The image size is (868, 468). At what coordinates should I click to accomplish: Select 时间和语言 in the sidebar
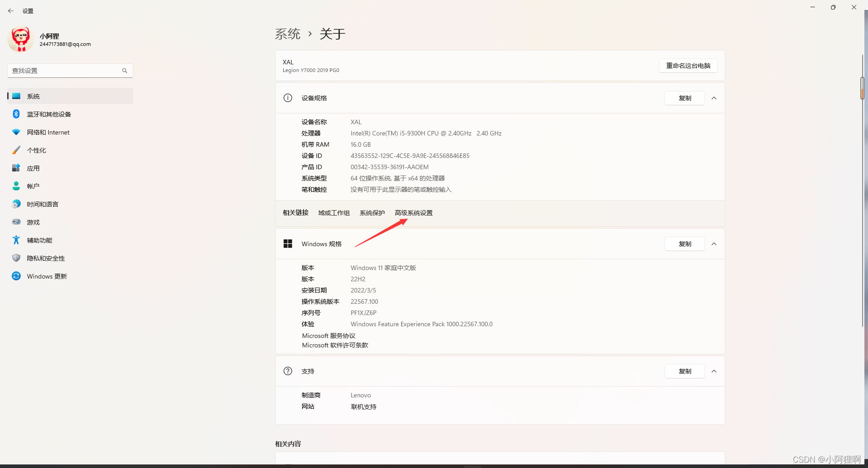pyautogui.click(x=42, y=204)
